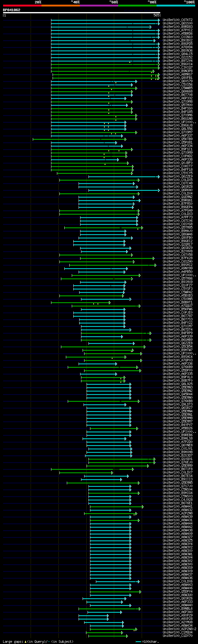Select hit UniRef100_Q10FZ7
198x644 pixels.
click(x=178, y=285)
